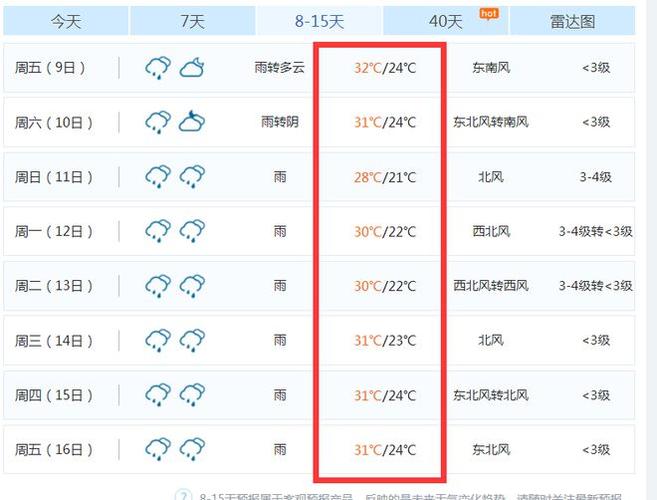Click the second rain icon for 周一（12日）

click(x=192, y=231)
